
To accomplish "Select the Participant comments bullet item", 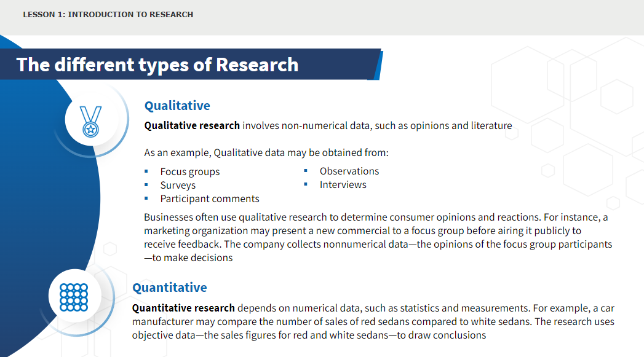I will [x=210, y=198].
